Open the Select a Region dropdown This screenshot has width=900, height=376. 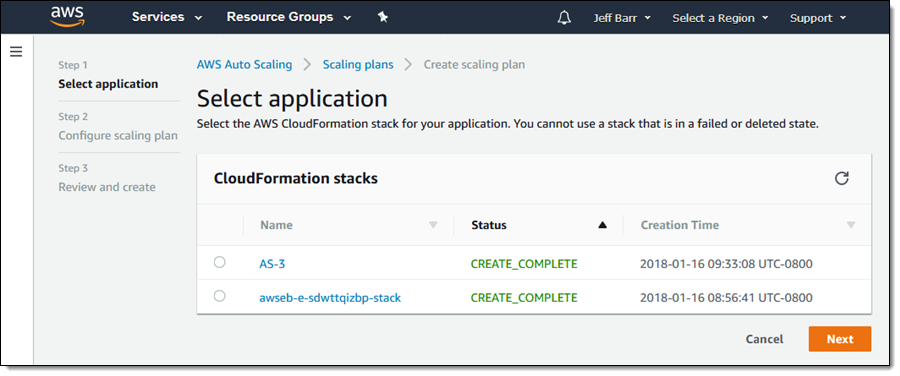[720, 18]
